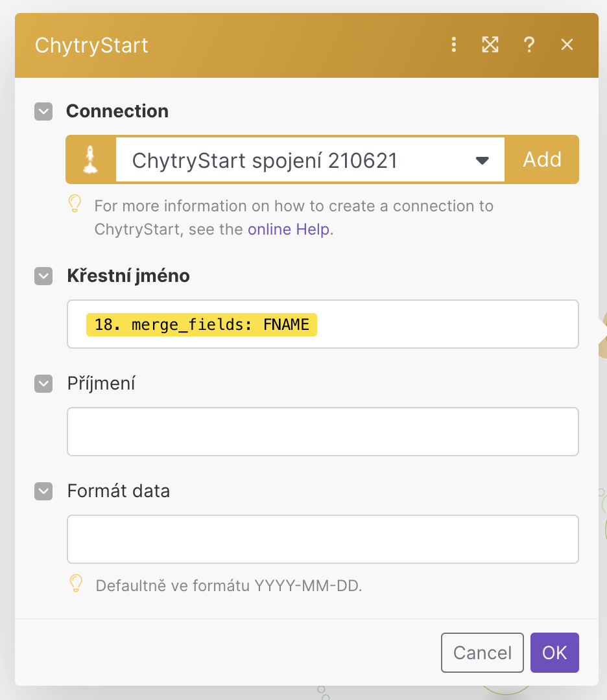Click Cancel to discard changes
The image size is (607, 700).
coord(482,653)
